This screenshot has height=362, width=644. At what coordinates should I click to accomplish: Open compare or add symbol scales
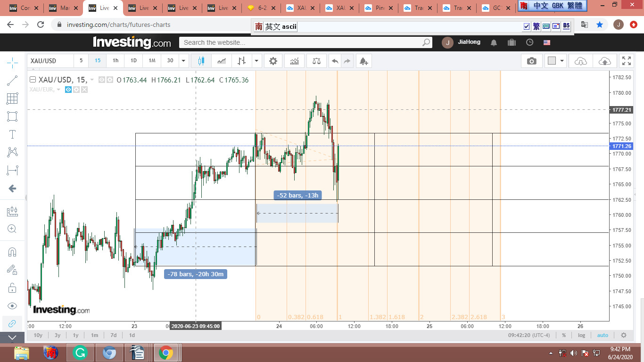coord(316,61)
